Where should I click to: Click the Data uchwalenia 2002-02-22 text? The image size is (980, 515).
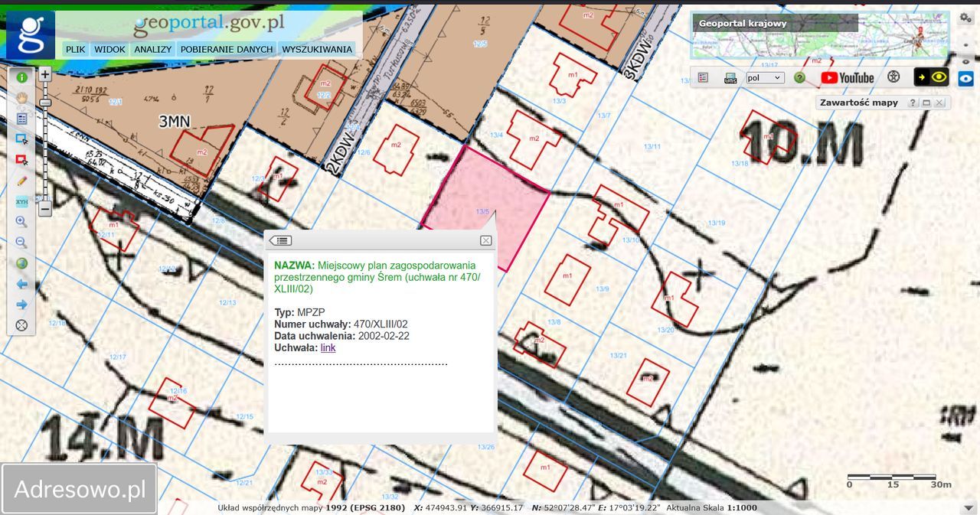(x=341, y=336)
